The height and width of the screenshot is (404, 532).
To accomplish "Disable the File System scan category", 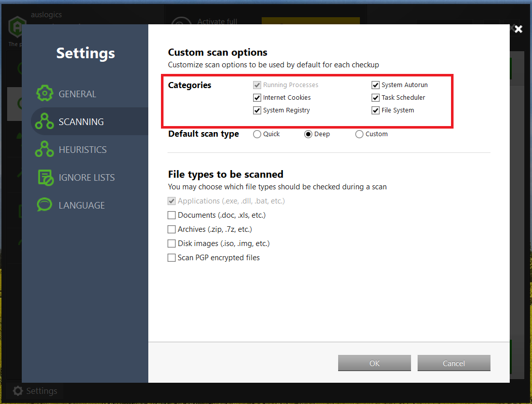I will point(376,110).
